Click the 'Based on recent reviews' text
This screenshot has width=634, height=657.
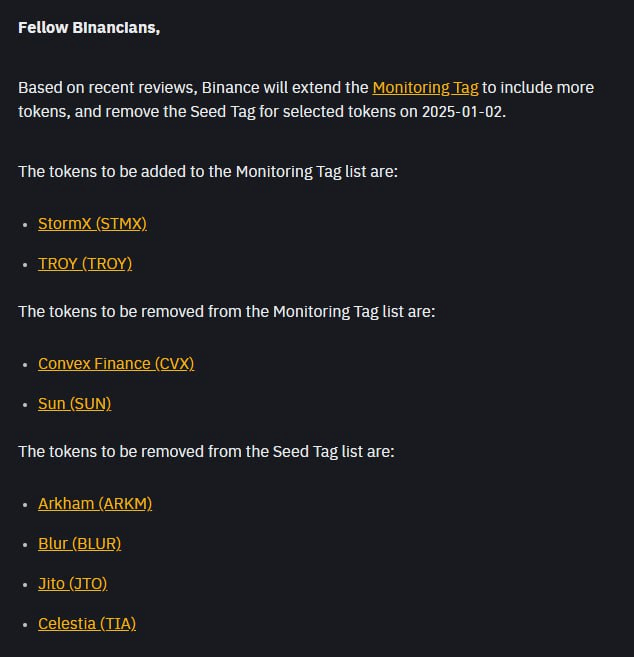[107, 88]
